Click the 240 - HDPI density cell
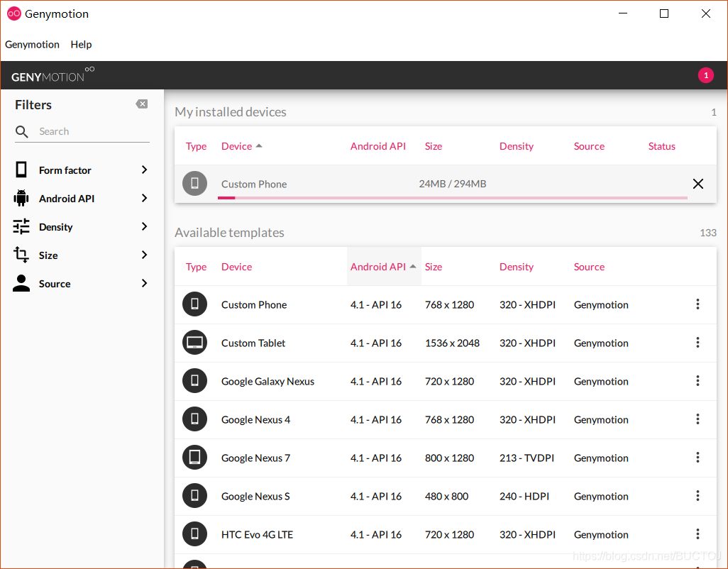Viewport: 728px width, 569px height. tap(524, 496)
